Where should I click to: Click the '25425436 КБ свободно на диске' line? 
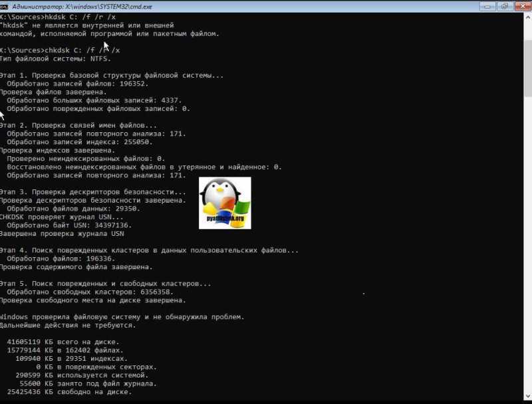pos(69,392)
